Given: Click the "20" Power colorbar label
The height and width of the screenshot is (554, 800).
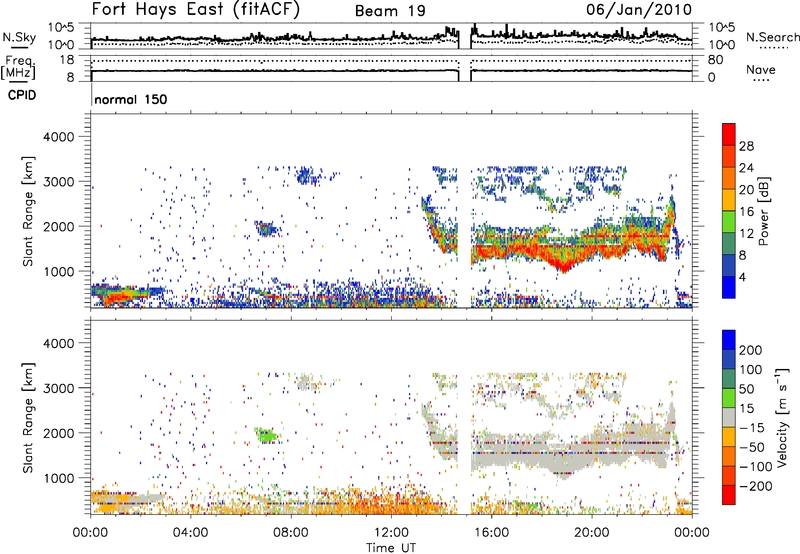Looking at the screenshot, I should coord(746,190).
